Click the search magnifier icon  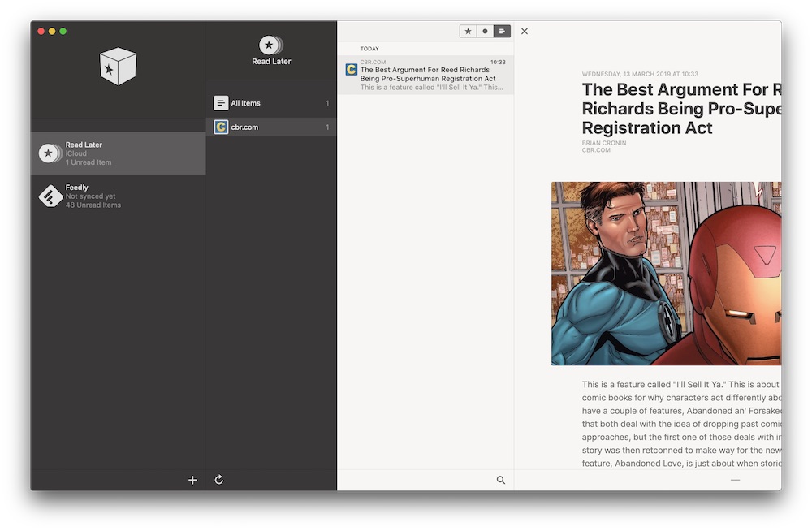pyautogui.click(x=501, y=480)
